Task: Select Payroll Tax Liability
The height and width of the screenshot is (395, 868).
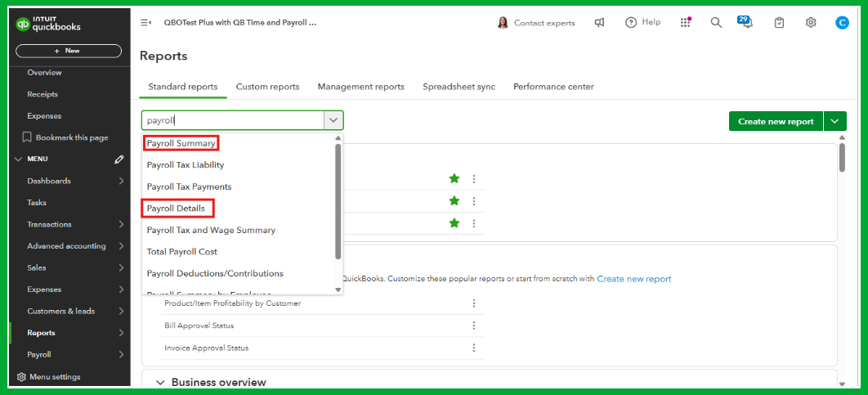Action: point(186,165)
